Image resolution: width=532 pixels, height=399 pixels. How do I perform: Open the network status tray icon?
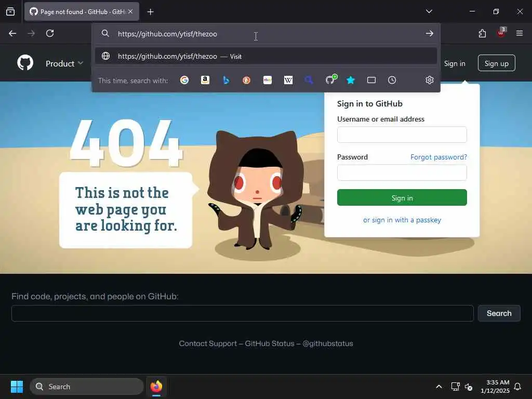[455, 387]
